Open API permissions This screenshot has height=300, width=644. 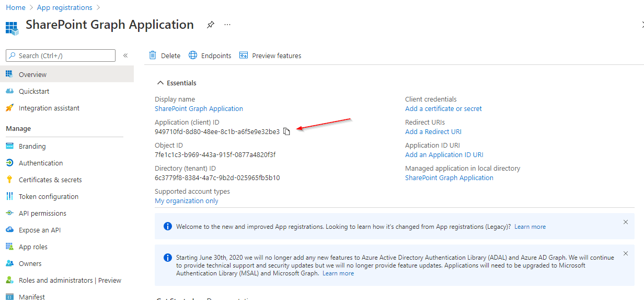42,213
